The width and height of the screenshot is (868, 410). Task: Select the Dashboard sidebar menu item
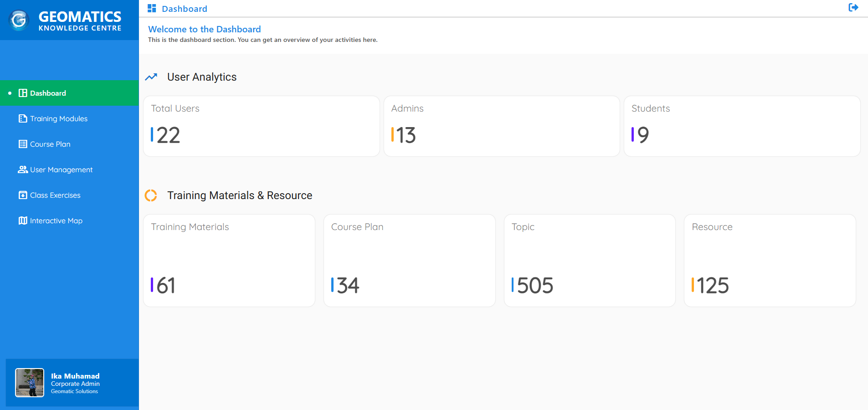(48, 93)
